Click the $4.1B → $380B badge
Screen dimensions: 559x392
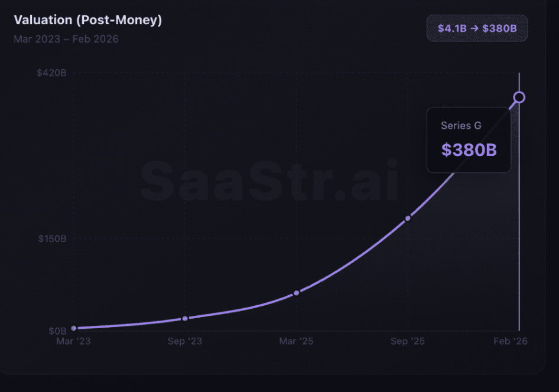click(x=477, y=28)
